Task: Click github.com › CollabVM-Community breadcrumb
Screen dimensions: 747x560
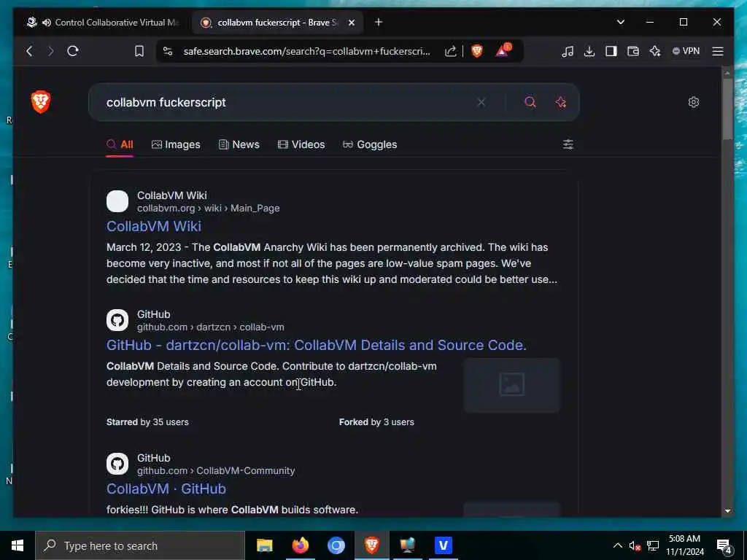Action: click(x=216, y=470)
